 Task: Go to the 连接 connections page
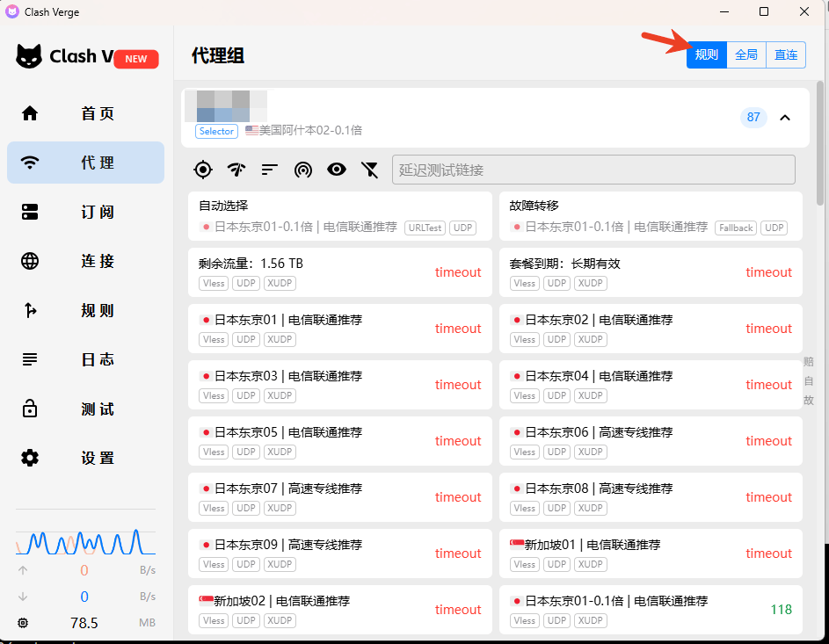click(85, 261)
